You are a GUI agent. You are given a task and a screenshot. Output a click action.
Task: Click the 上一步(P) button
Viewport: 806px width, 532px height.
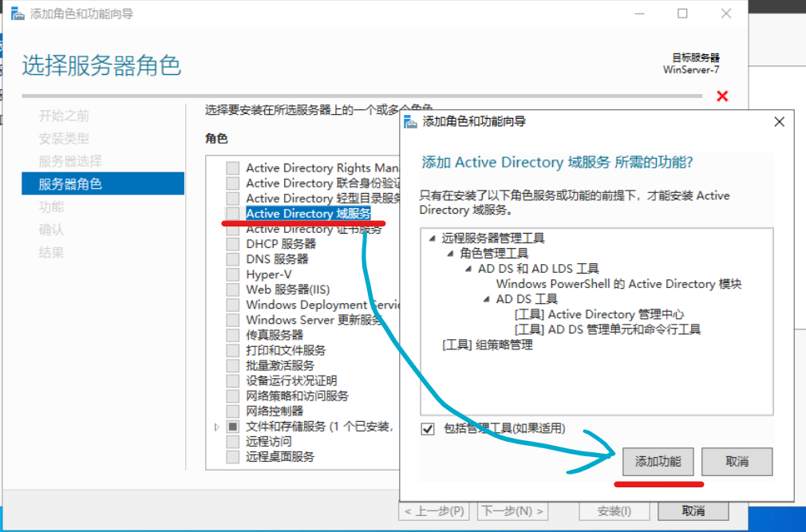pos(434,511)
